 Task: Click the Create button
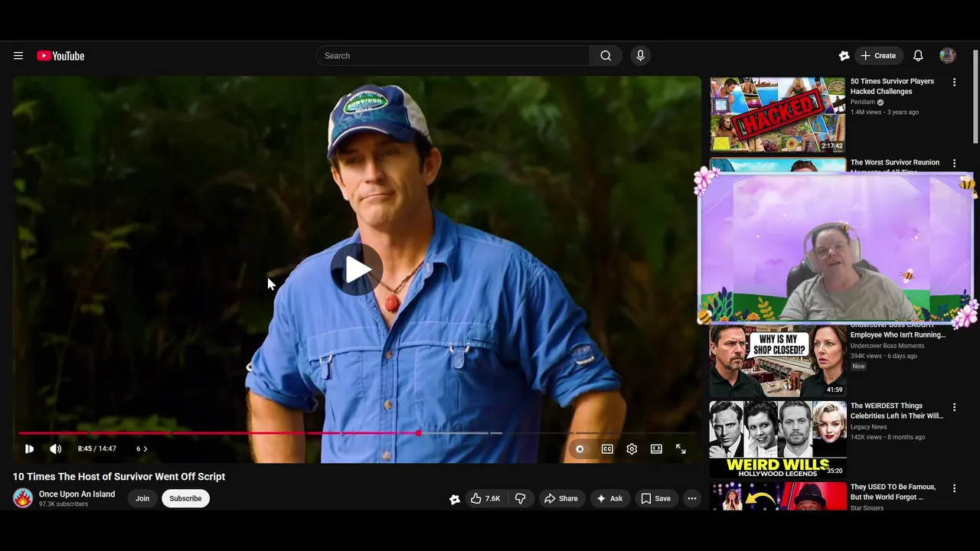click(878, 56)
